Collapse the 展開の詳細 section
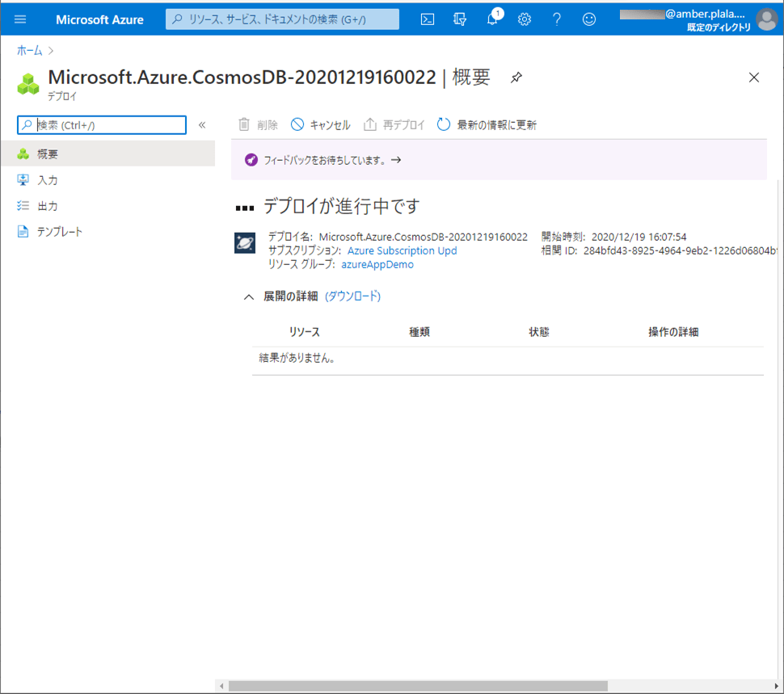The width and height of the screenshot is (784, 694). pyautogui.click(x=248, y=297)
